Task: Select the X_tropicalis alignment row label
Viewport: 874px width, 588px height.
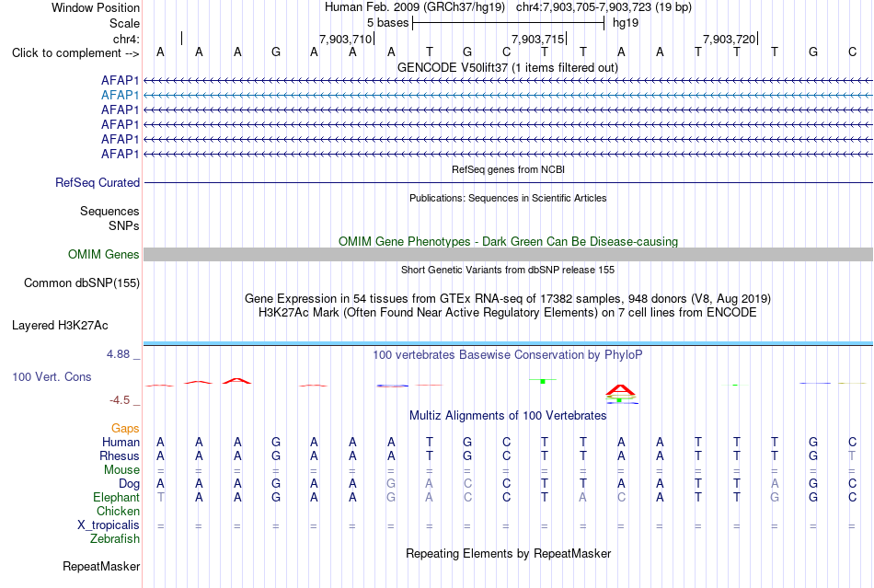Action: pos(109,525)
